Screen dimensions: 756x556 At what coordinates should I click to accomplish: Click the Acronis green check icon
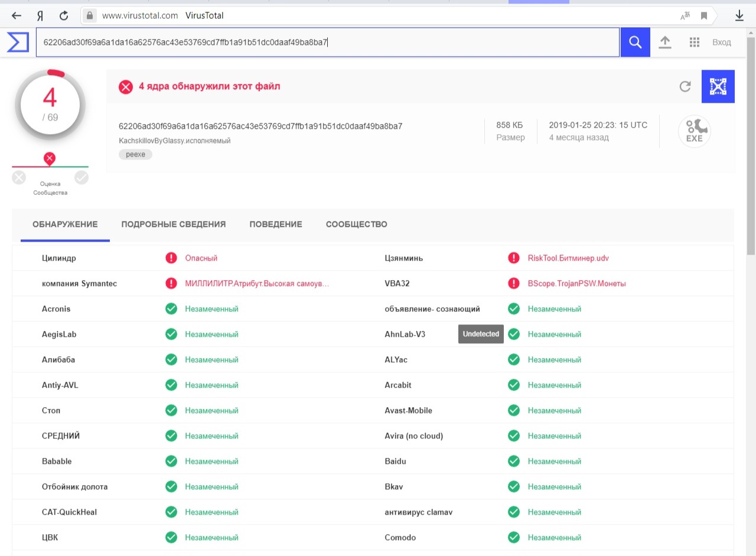click(171, 309)
